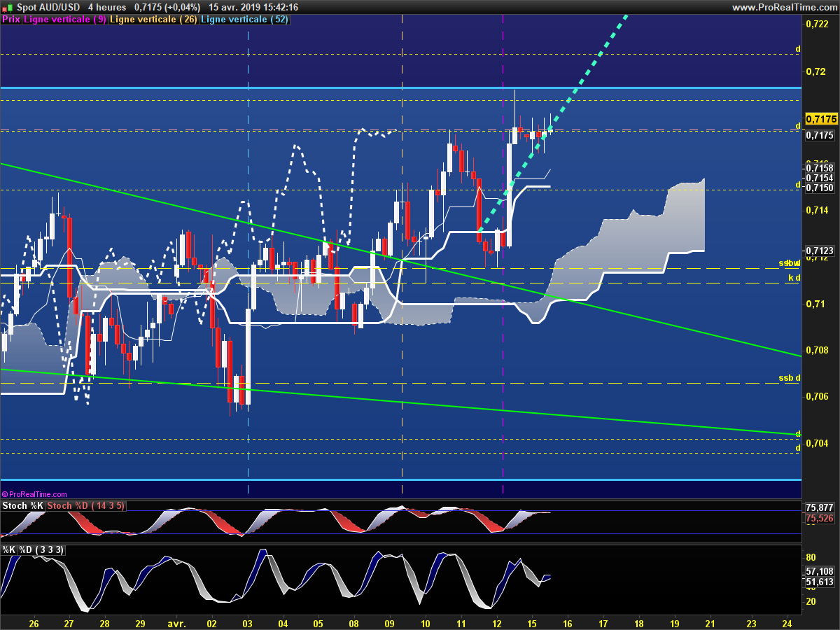
Task: Select the Stoch %D (14 3 5) label
Action: coord(86,506)
